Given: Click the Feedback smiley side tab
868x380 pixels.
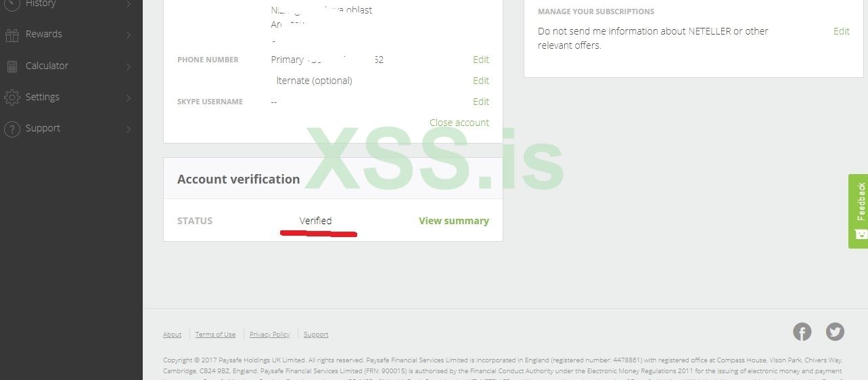Looking at the screenshot, I should pos(859,211).
